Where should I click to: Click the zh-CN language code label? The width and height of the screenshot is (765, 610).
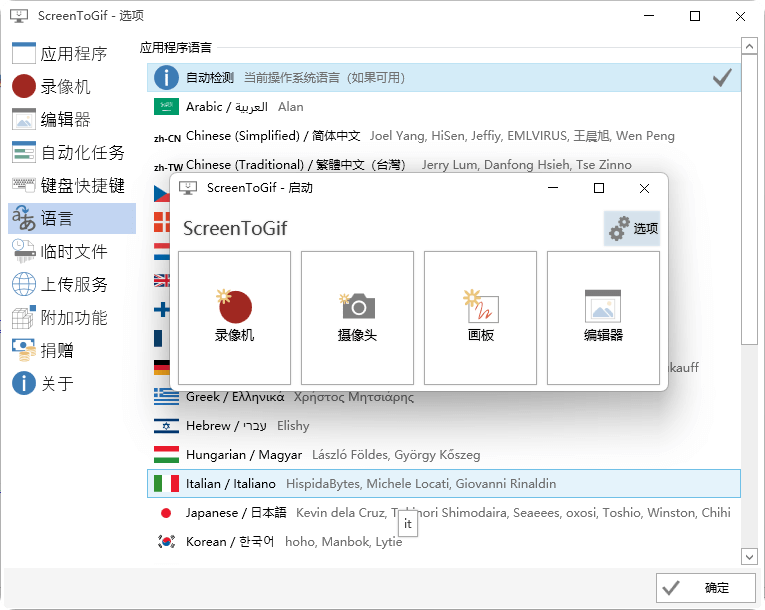[167, 139]
